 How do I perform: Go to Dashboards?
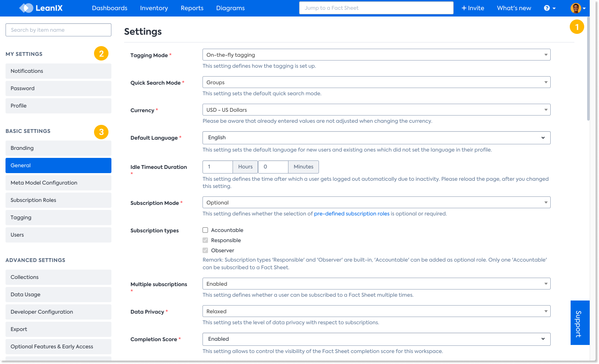(x=110, y=8)
